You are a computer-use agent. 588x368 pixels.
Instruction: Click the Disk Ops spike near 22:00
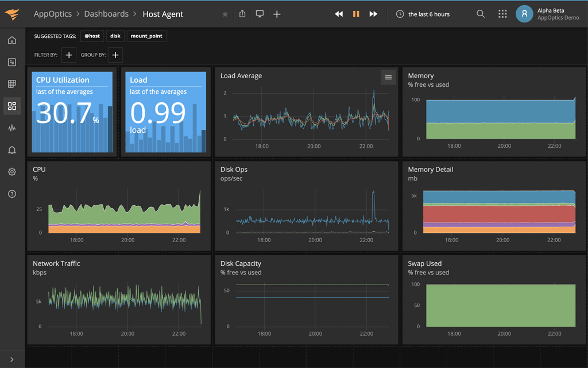[373, 205]
